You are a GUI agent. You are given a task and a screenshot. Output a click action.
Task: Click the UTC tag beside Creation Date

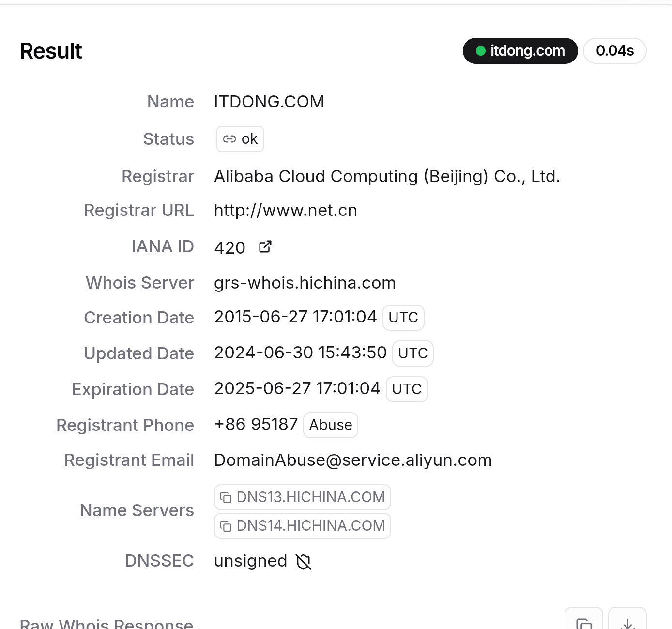[x=403, y=318]
